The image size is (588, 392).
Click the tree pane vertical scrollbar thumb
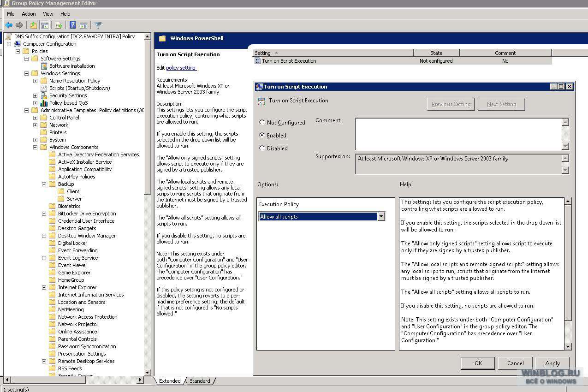[148, 117]
